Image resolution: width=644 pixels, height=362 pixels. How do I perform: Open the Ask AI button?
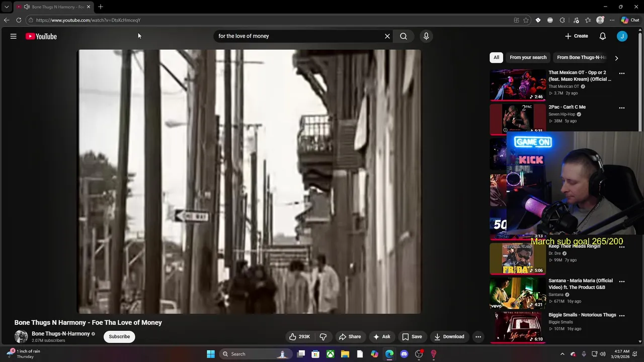[381, 337]
